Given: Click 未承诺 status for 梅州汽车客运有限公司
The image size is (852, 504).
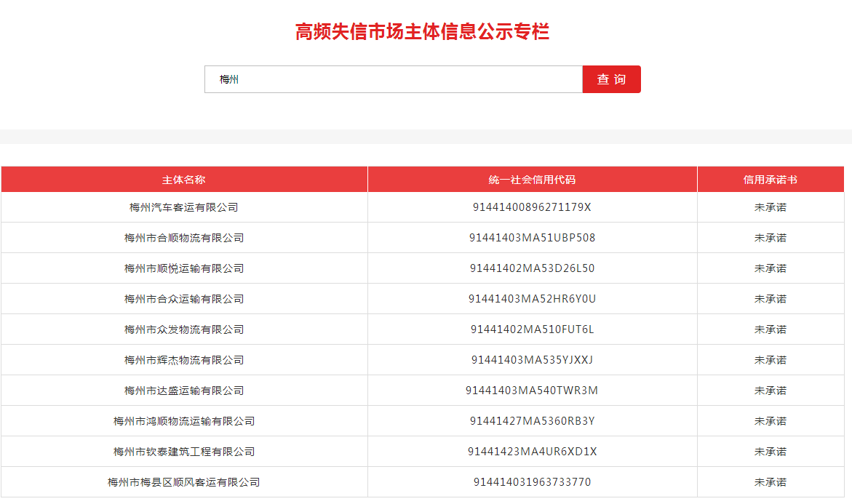Looking at the screenshot, I should [770, 207].
